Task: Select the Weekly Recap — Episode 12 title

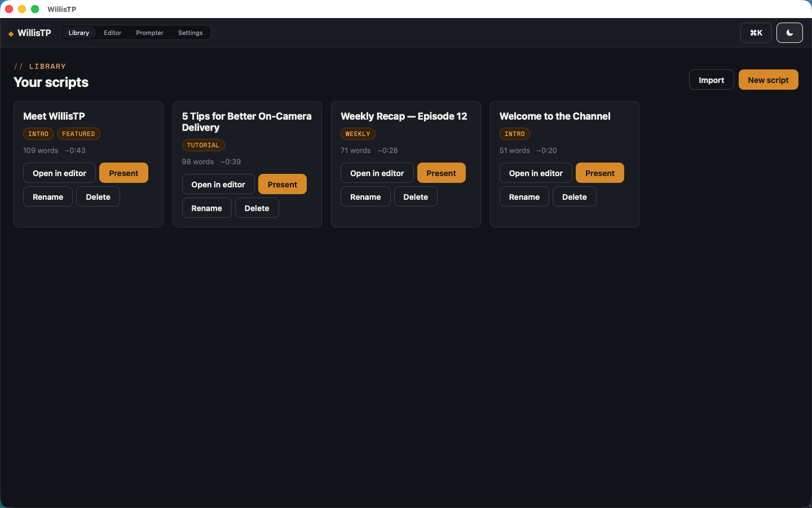Action: 404,116
